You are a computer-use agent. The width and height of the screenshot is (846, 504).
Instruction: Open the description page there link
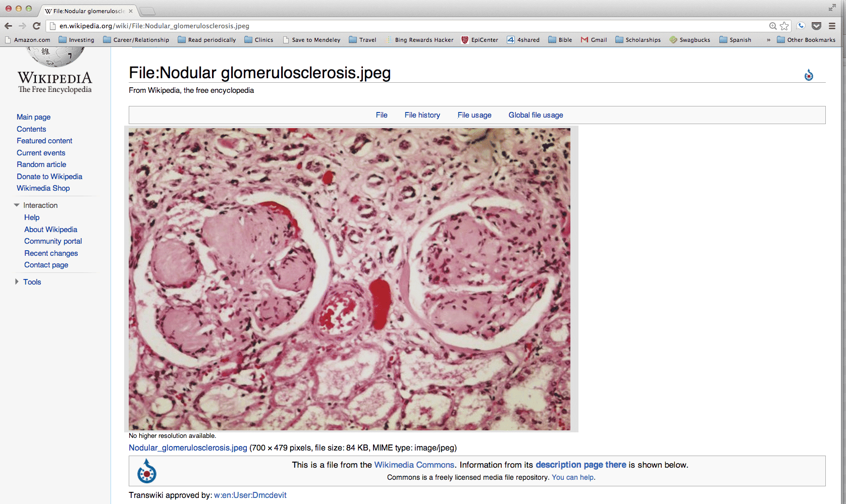pos(581,465)
